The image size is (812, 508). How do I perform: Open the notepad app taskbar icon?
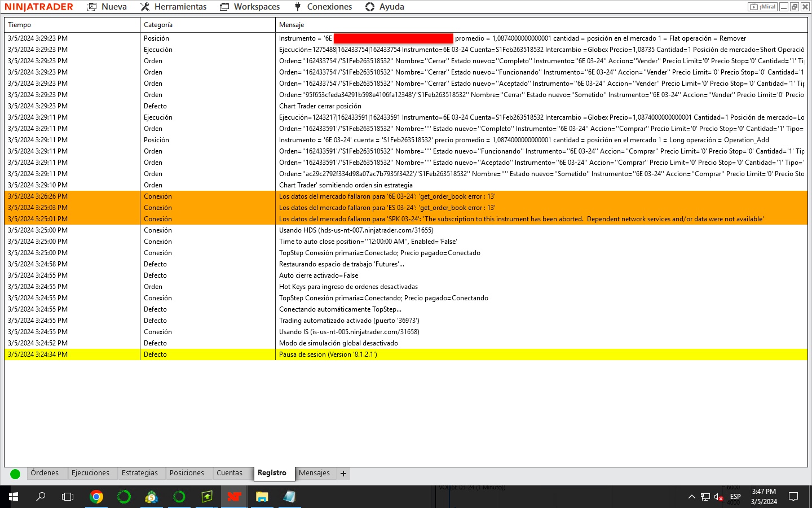pyautogui.click(x=289, y=497)
